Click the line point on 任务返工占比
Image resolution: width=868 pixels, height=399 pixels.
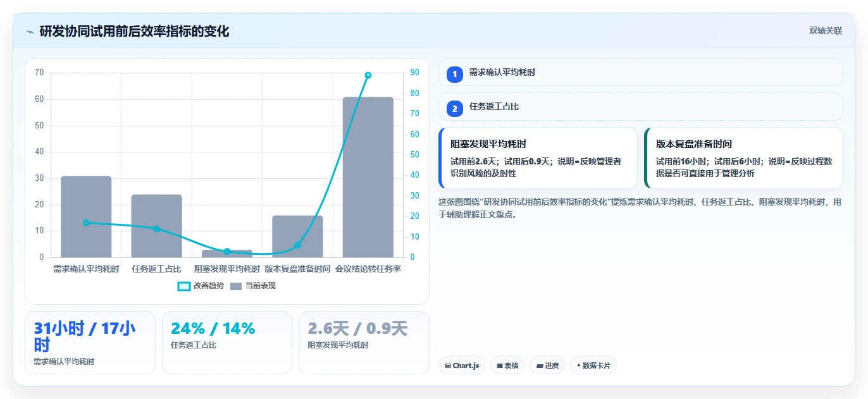156,229
